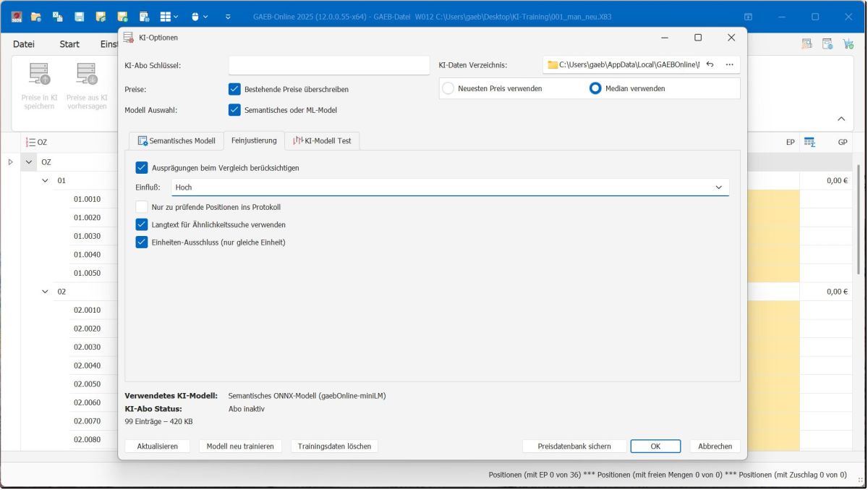Enable Nur zu prüfende Positionen ins Protokoll
The image size is (868, 490).
coord(142,207)
